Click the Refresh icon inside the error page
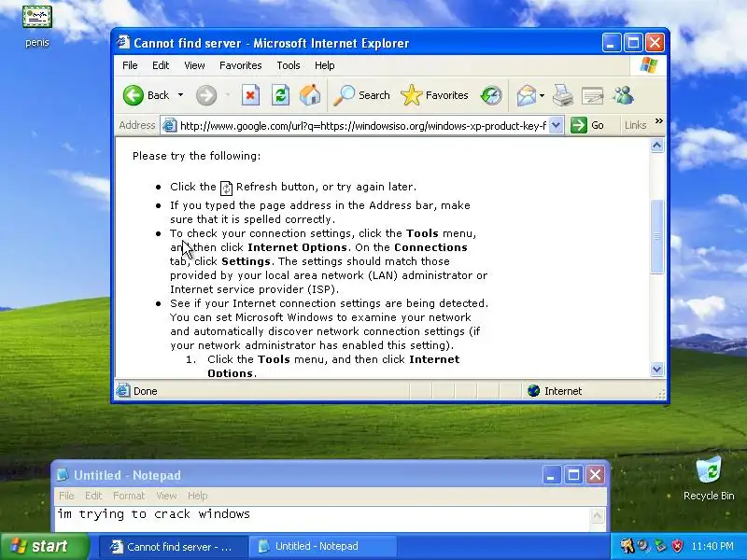The image size is (747, 560). pyautogui.click(x=226, y=188)
